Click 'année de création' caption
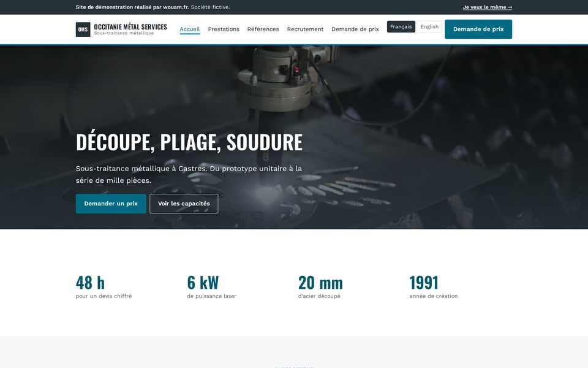The height and width of the screenshot is (368, 588). click(434, 296)
